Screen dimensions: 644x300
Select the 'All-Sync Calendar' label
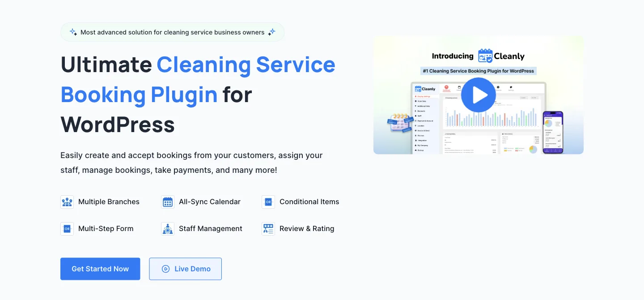[x=210, y=202]
